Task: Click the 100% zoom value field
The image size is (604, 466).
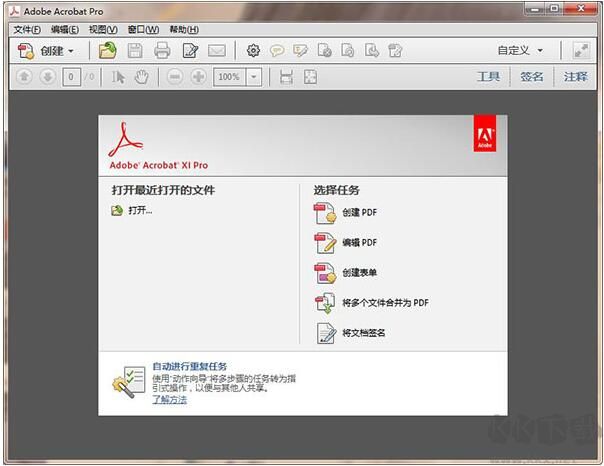Action: [230, 77]
